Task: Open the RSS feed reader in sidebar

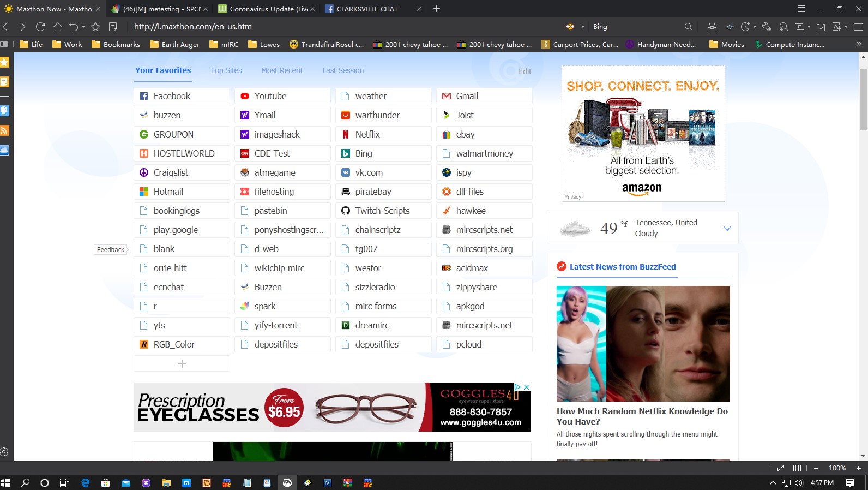Action: 4,130
